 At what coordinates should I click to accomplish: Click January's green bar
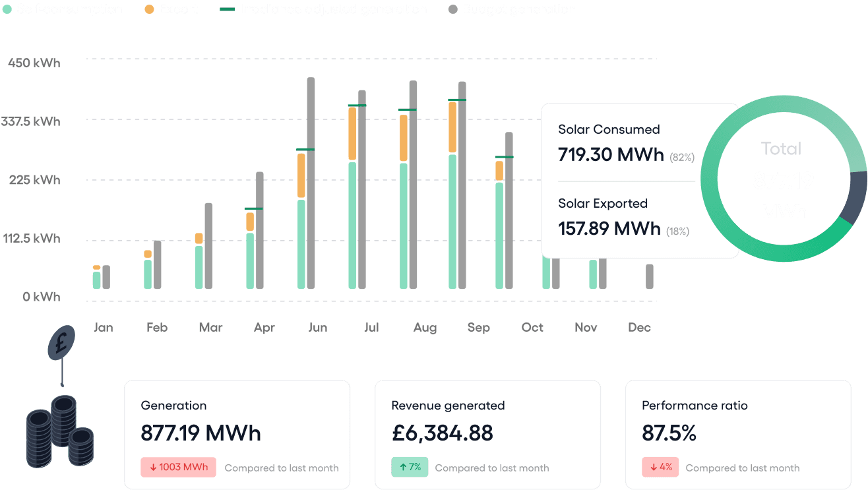[97, 280]
